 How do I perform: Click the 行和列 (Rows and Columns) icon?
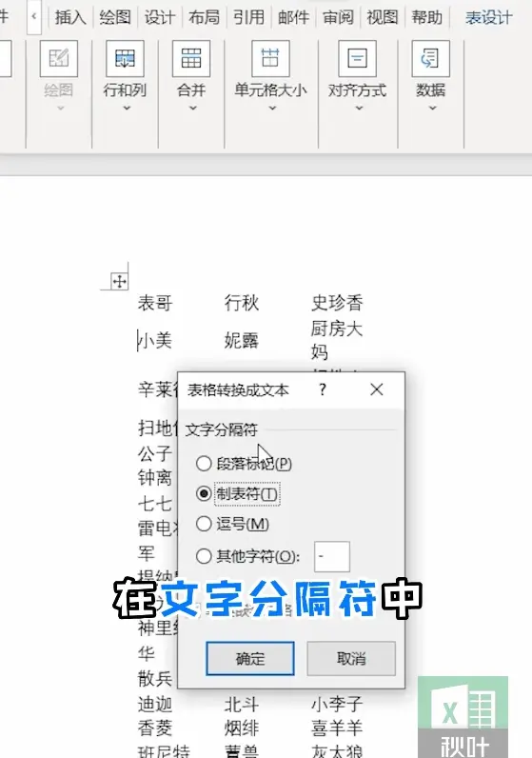tap(125, 59)
